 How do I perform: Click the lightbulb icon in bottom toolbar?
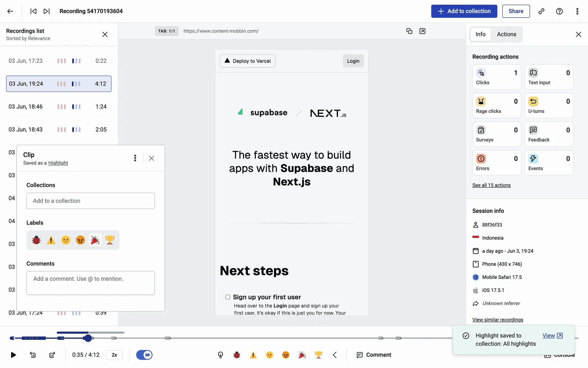221,355
